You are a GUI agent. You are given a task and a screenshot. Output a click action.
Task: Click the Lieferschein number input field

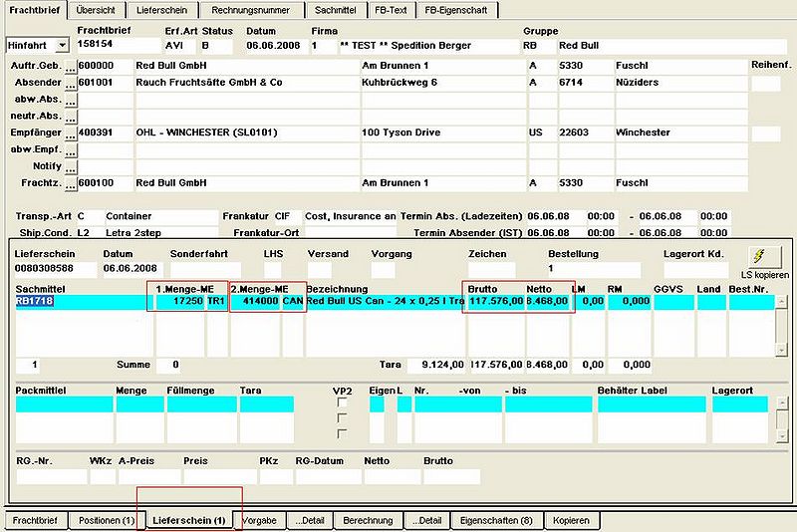pyautogui.click(x=55, y=269)
